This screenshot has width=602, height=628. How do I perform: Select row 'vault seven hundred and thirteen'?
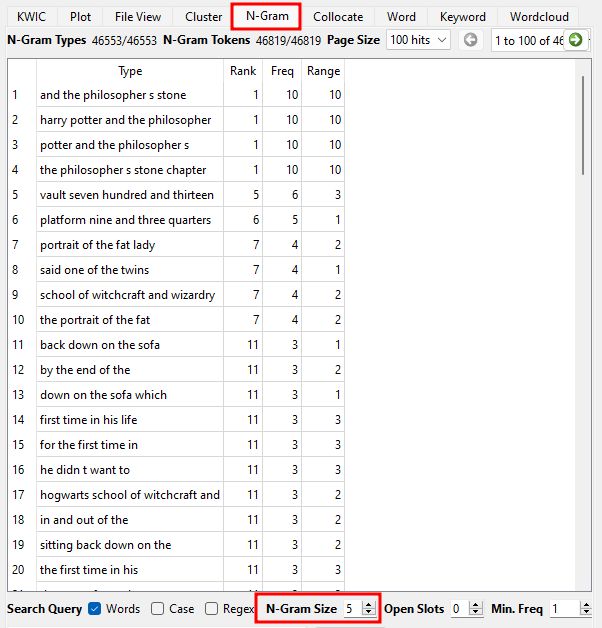point(176,195)
